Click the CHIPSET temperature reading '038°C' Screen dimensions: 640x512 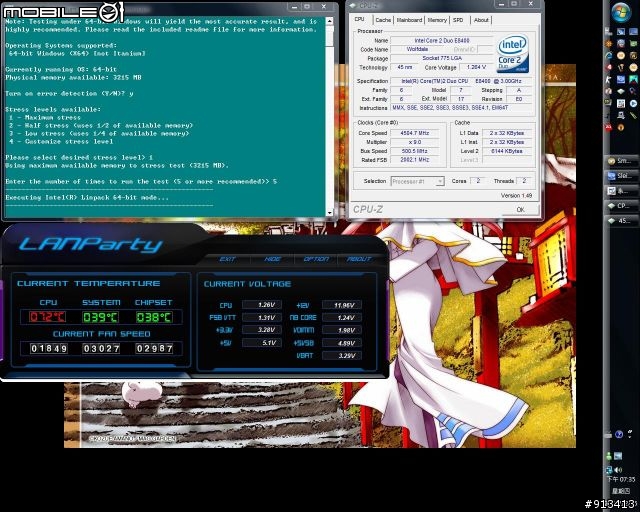click(154, 317)
